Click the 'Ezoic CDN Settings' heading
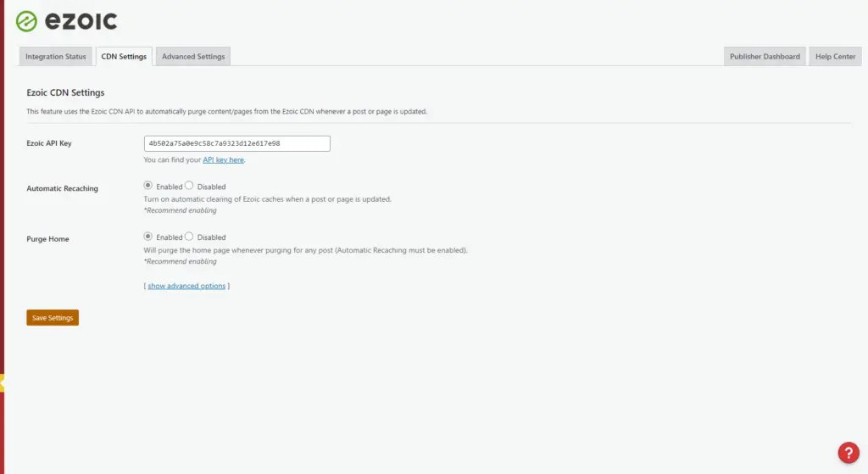 (x=65, y=92)
